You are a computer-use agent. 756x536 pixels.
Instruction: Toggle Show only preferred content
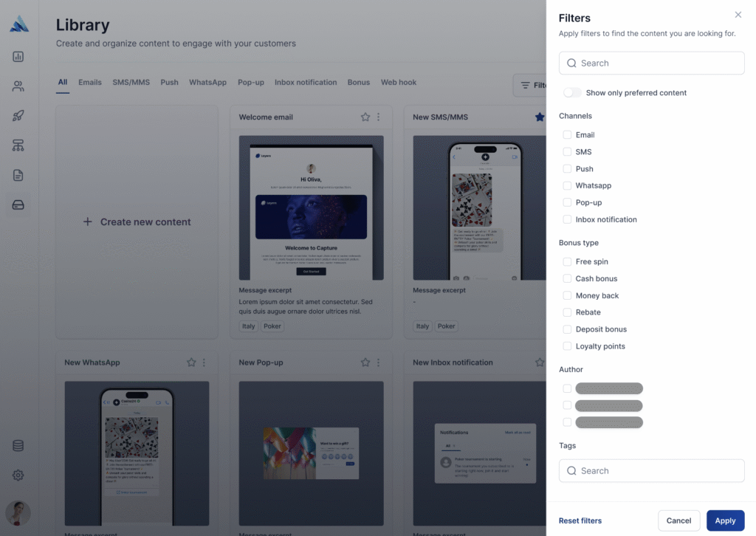click(572, 92)
